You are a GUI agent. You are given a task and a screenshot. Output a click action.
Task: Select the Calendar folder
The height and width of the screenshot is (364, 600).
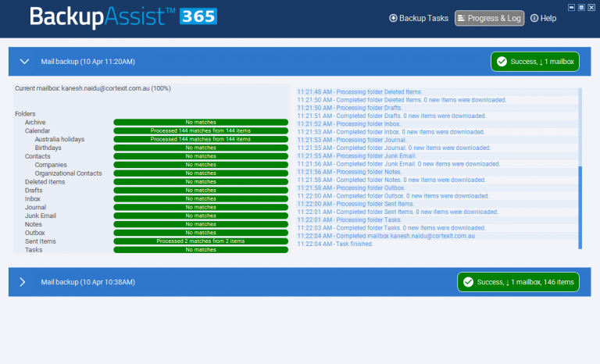[37, 131]
